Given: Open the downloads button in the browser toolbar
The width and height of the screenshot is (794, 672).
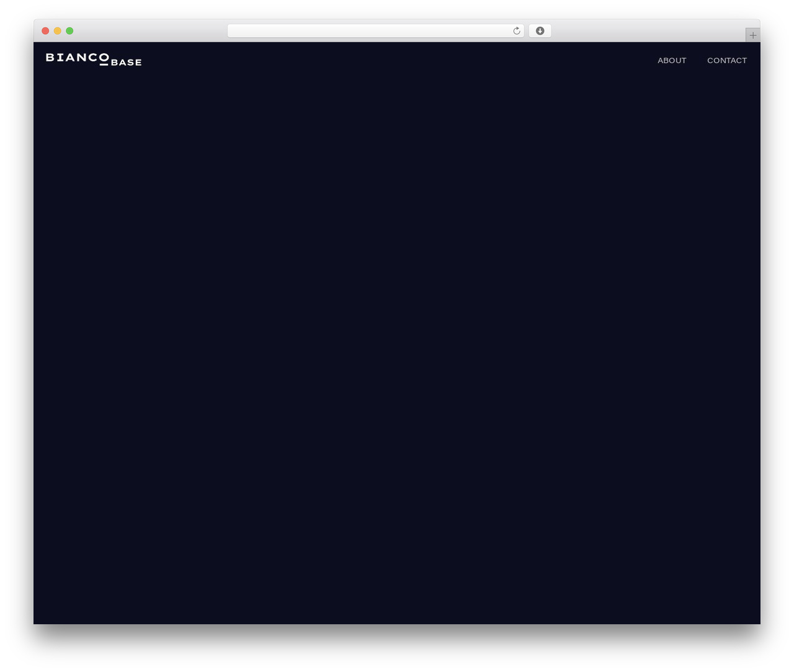Looking at the screenshot, I should click(540, 31).
